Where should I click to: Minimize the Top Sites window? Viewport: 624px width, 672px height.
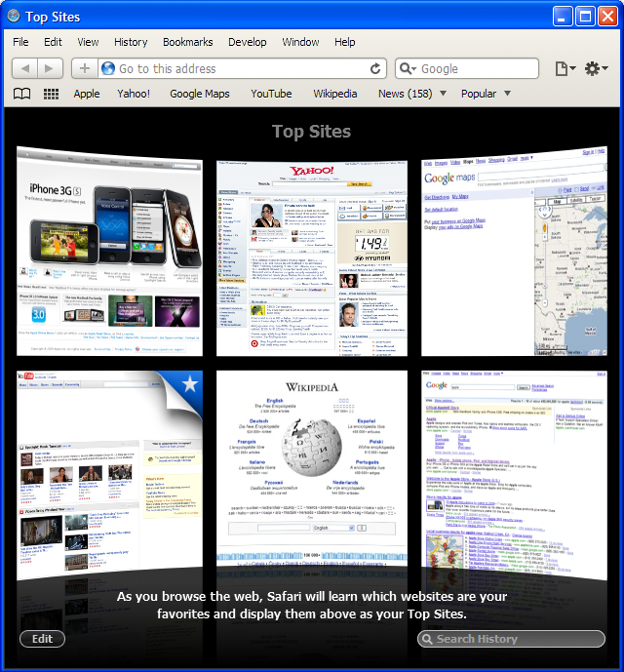563,17
